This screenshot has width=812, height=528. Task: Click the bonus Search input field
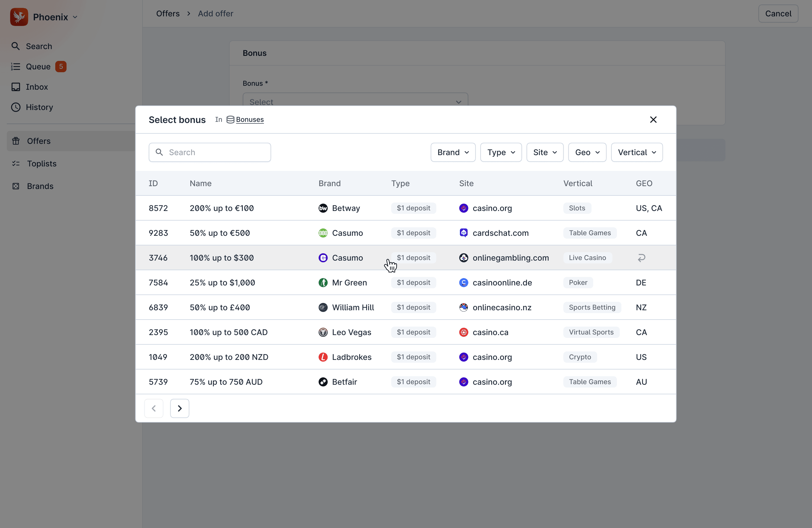[215, 152]
